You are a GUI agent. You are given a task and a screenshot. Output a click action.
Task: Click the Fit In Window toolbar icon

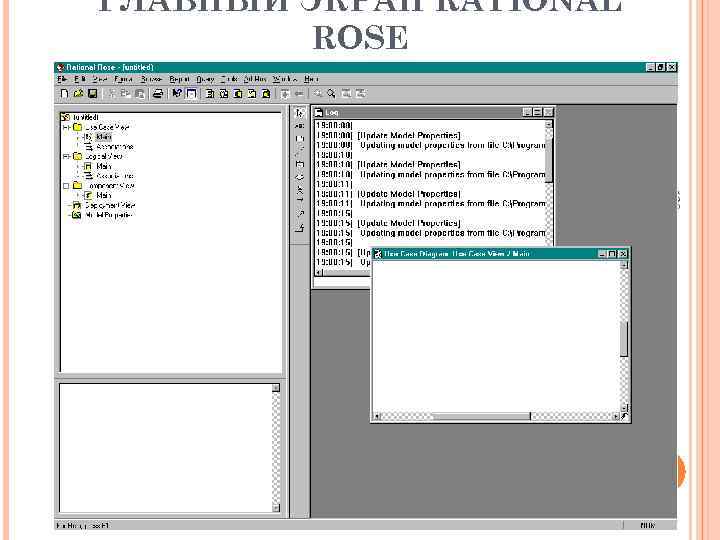point(347,94)
